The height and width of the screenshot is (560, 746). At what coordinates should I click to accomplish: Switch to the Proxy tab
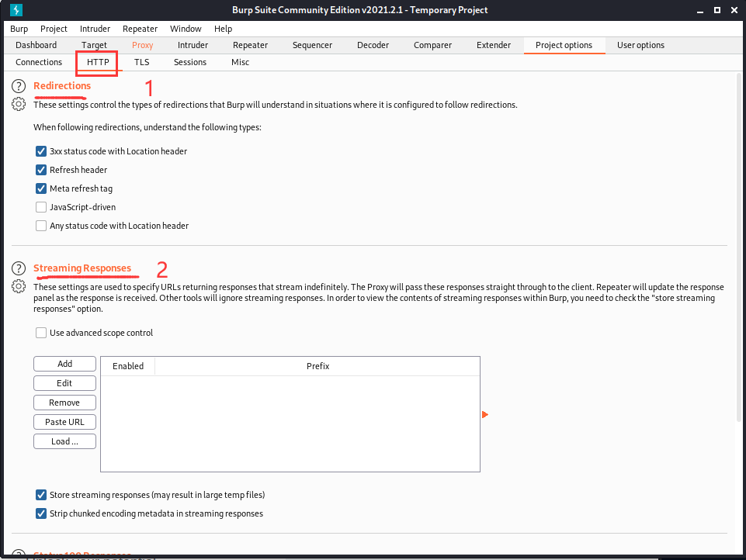(x=142, y=45)
